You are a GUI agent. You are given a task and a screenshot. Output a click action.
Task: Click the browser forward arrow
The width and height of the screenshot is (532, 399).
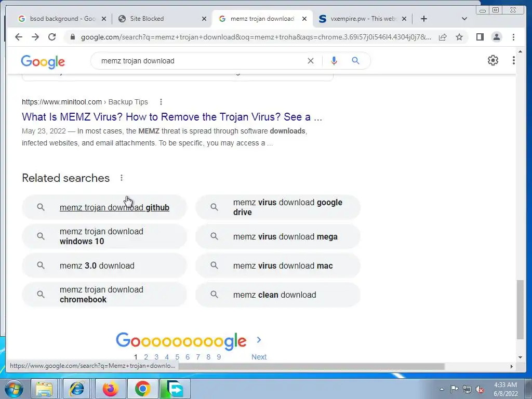pyautogui.click(x=35, y=37)
